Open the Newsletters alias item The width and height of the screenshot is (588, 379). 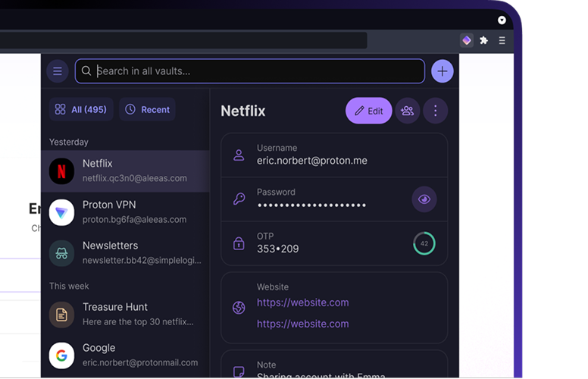point(125,253)
